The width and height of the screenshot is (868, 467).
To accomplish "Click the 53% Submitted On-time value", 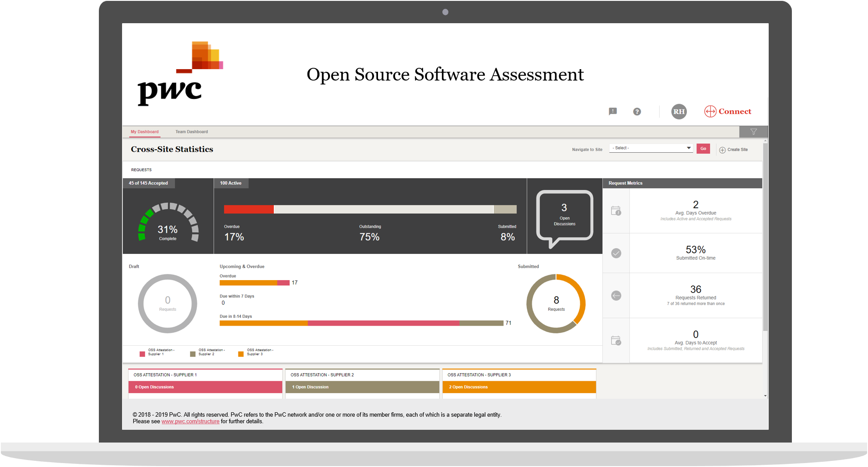I will 696,250.
